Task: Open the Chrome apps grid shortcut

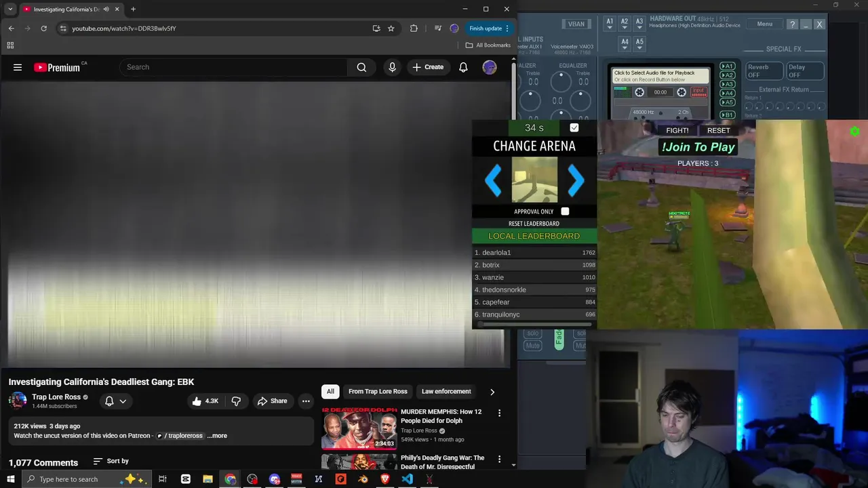Action: 10,45
